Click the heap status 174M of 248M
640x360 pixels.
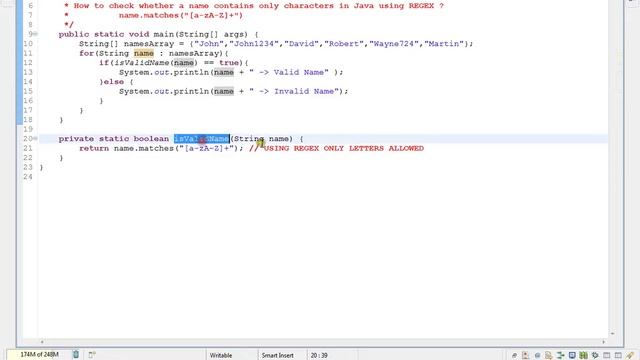click(x=39, y=354)
